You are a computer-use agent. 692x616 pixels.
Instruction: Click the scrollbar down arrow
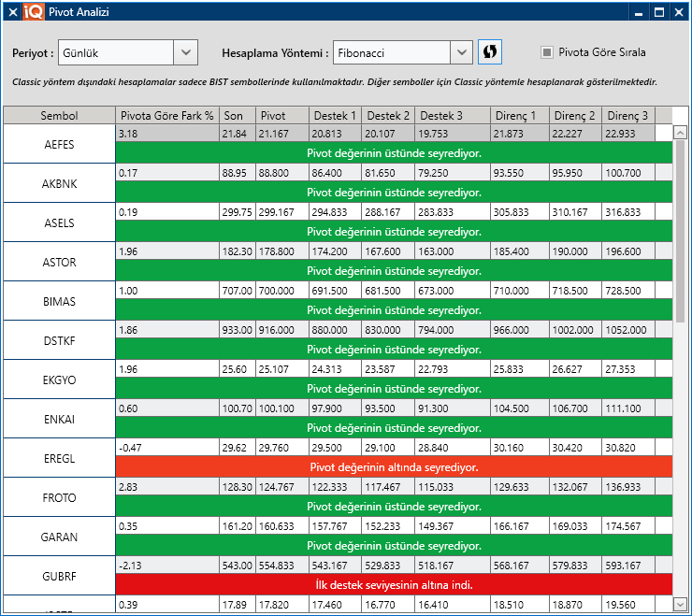click(680, 603)
